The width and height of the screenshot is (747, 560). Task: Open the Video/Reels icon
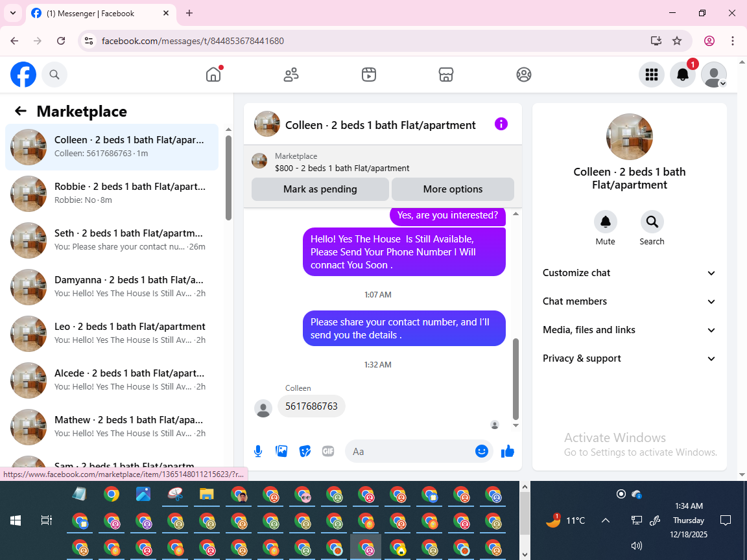[x=369, y=75]
